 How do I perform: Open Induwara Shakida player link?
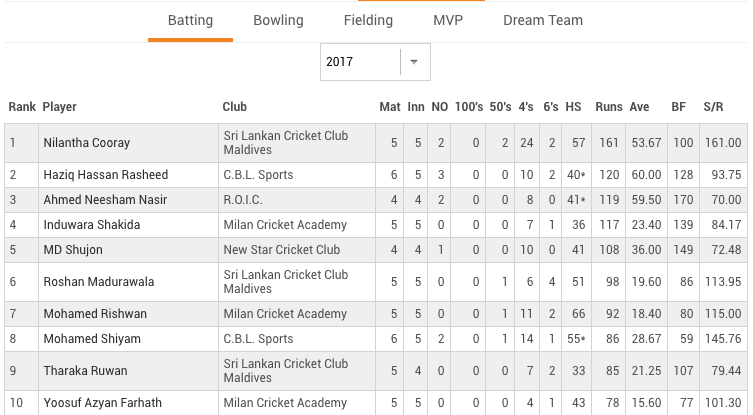pos(92,225)
